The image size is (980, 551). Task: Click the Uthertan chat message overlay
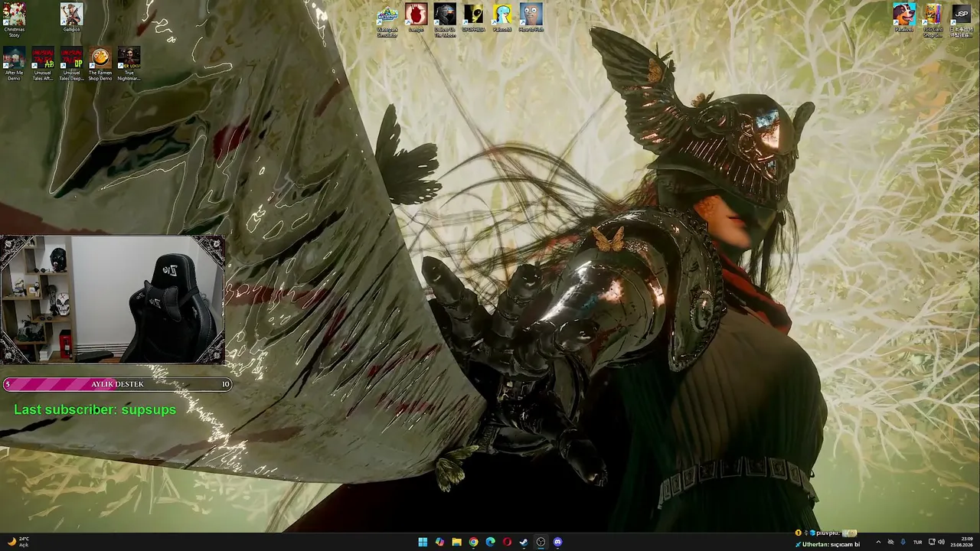pos(828,544)
